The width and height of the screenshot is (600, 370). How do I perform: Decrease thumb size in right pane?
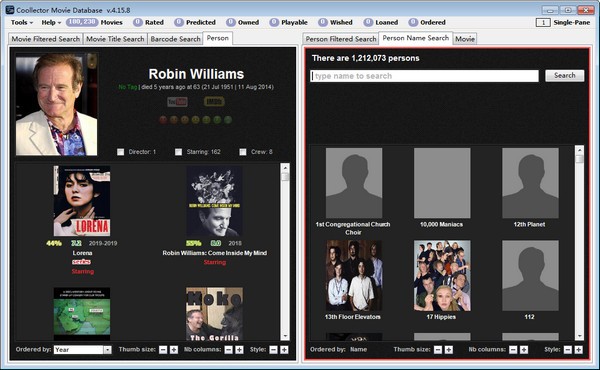click(x=438, y=350)
